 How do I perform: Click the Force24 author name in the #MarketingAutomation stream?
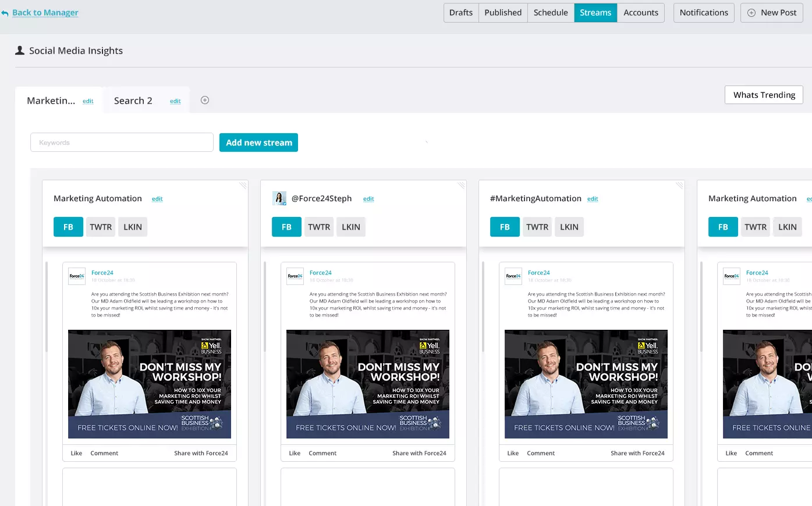[539, 273]
